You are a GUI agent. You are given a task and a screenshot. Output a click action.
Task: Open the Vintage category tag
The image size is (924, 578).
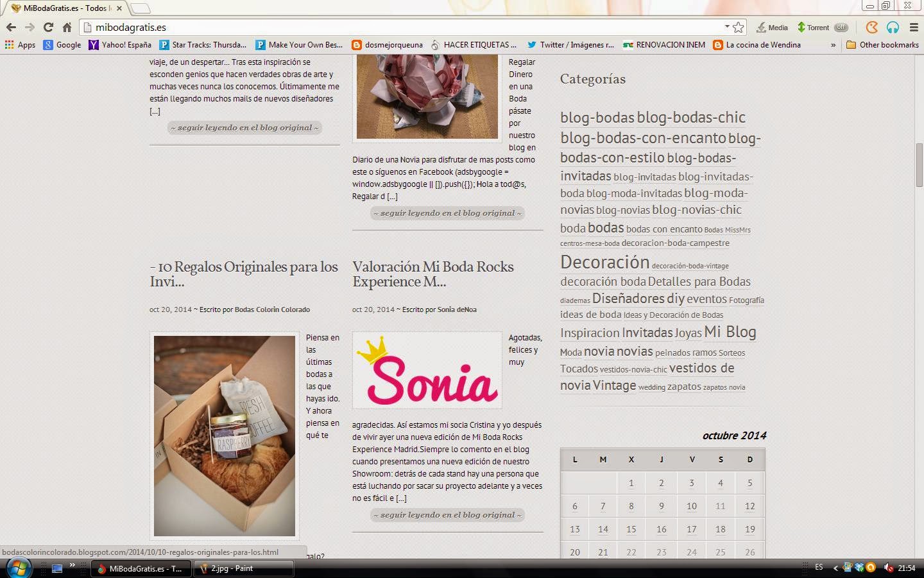(x=615, y=385)
